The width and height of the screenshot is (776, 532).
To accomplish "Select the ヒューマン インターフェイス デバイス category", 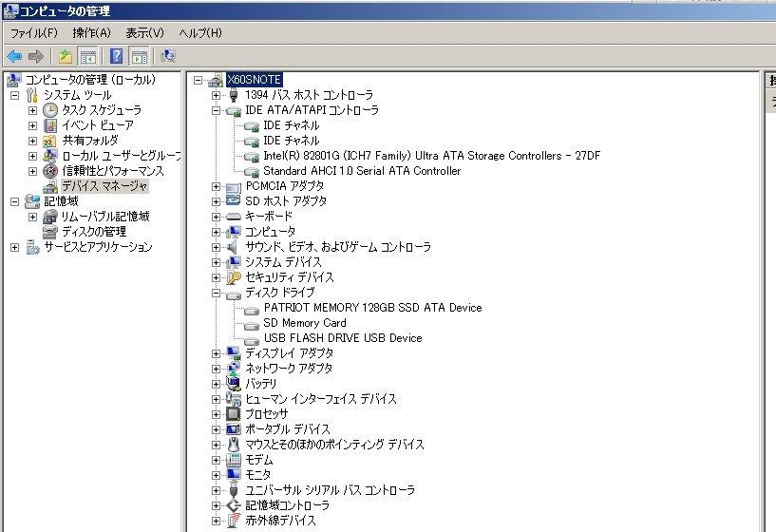I will point(321,399).
